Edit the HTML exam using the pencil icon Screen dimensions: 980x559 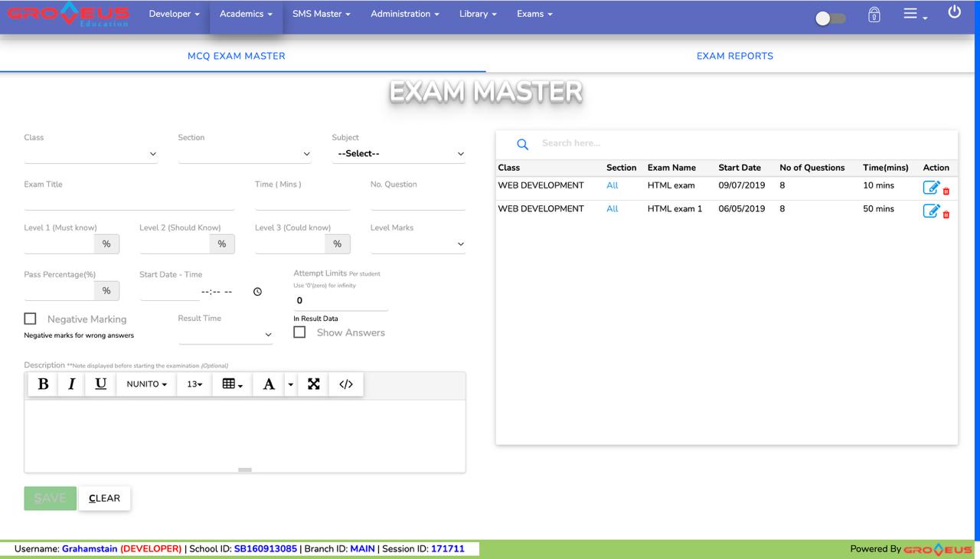click(931, 185)
